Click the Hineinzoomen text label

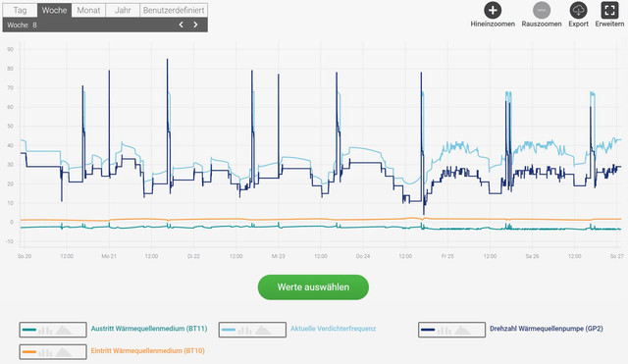pos(493,24)
